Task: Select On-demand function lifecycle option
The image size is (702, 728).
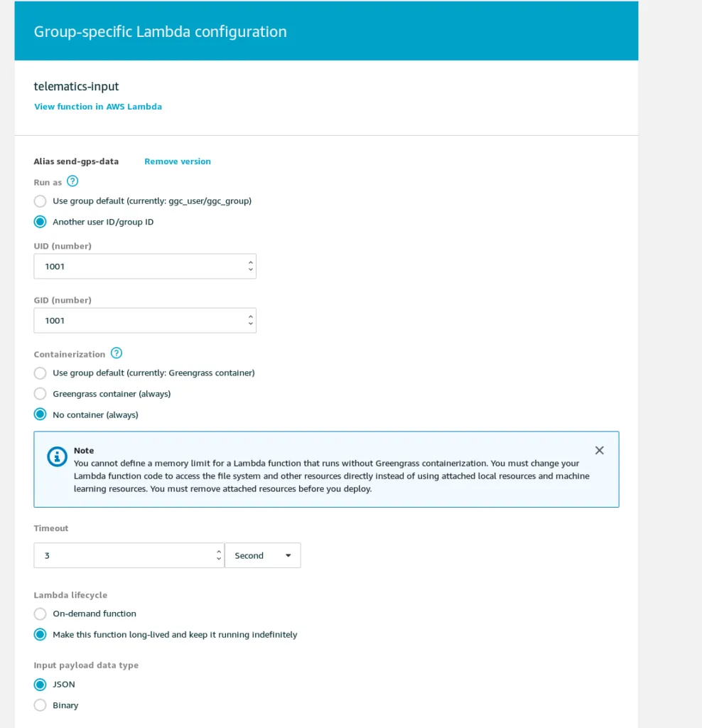Action: coord(40,614)
